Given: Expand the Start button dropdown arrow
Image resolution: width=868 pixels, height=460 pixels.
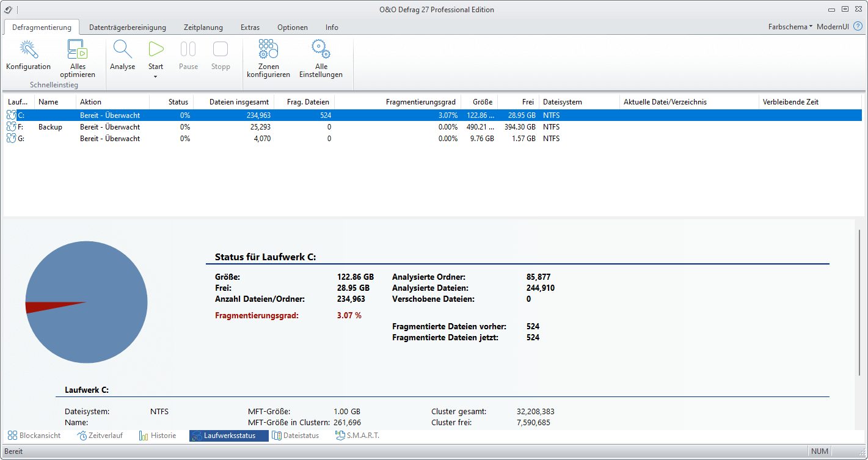Looking at the screenshot, I should click(156, 76).
